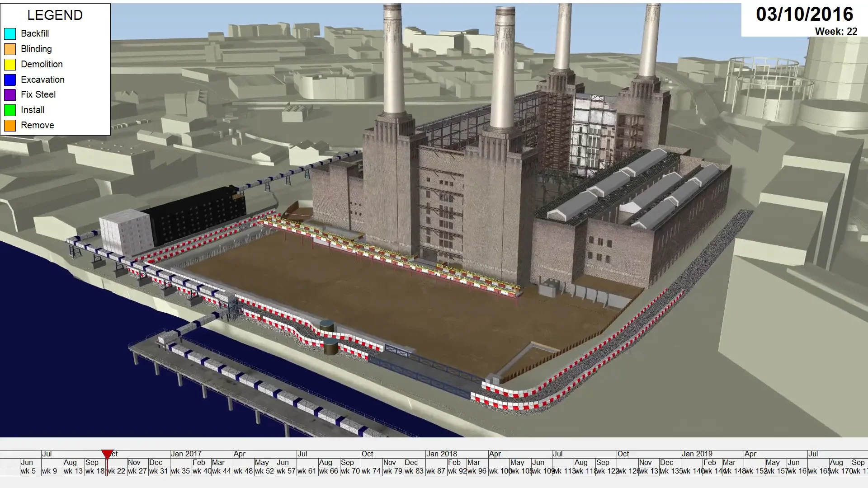Screen dimensions: 868x488
Task: Click the Feb label above wk 40
Action: tap(199, 462)
